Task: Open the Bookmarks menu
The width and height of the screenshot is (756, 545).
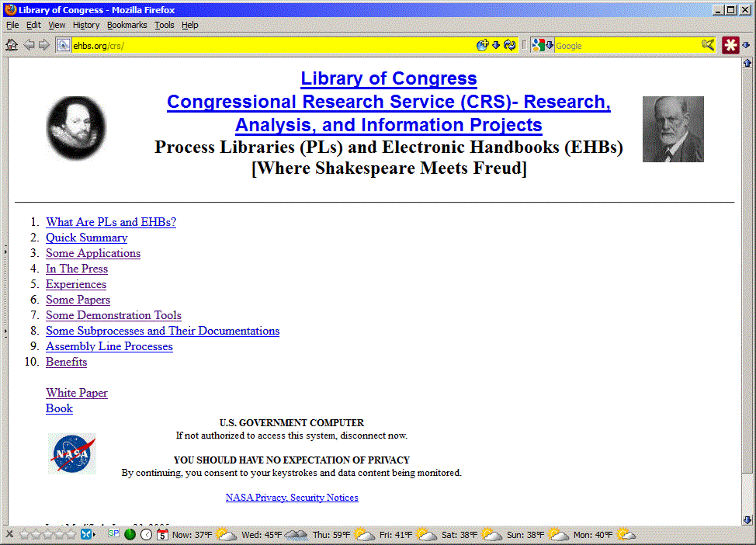Action: [x=127, y=25]
